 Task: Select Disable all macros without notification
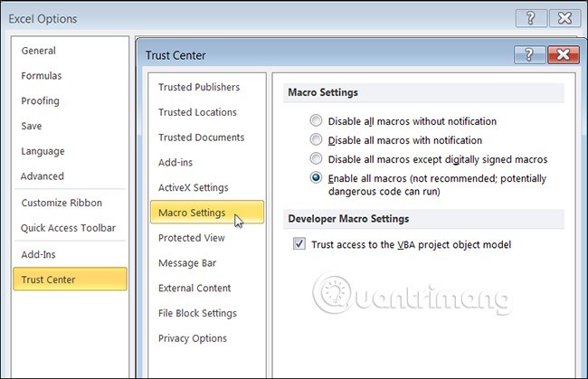(x=316, y=121)
